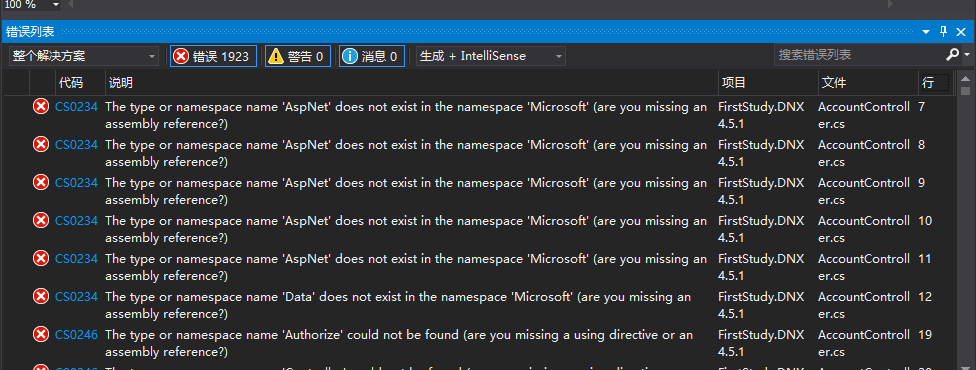
Task: Select the 'Data' does not exist error description
Action: coord(398,305)
